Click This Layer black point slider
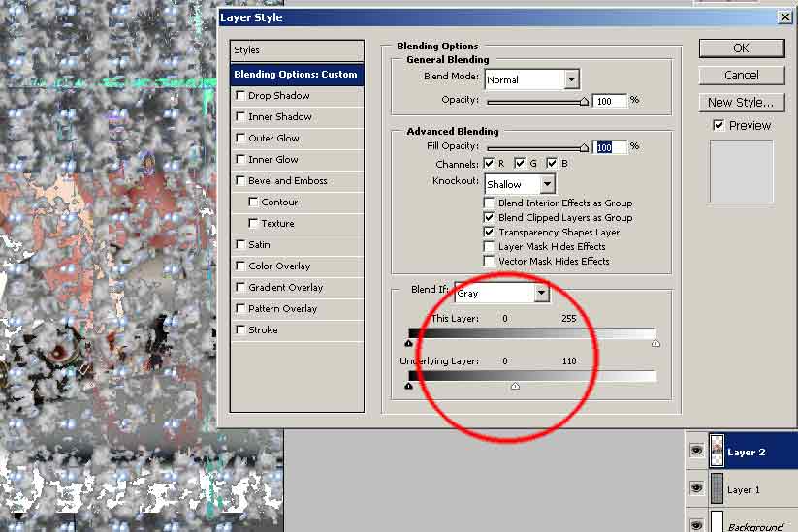The width and height of the screenshot is (798, 532). tap(408, 343)
